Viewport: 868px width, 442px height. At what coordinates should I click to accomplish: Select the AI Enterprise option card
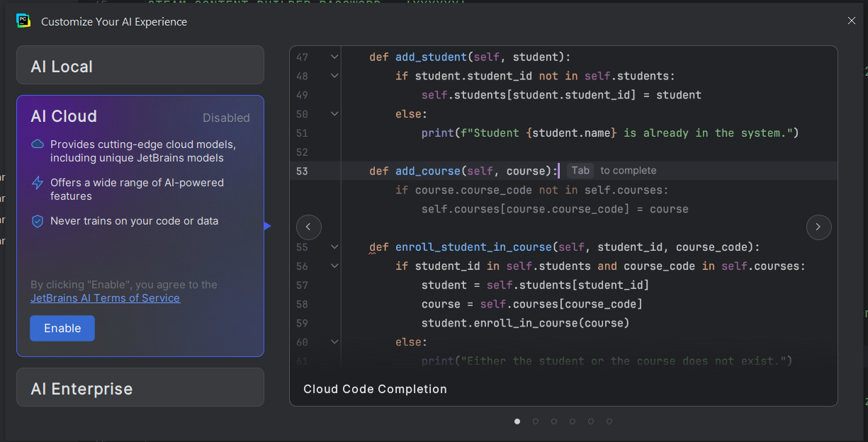coord(140,387)
